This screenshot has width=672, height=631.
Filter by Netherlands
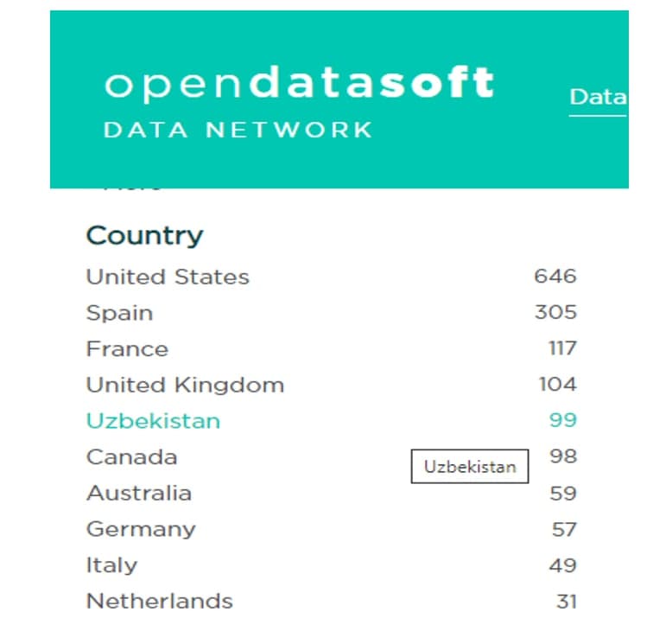(x=160, y=601)
